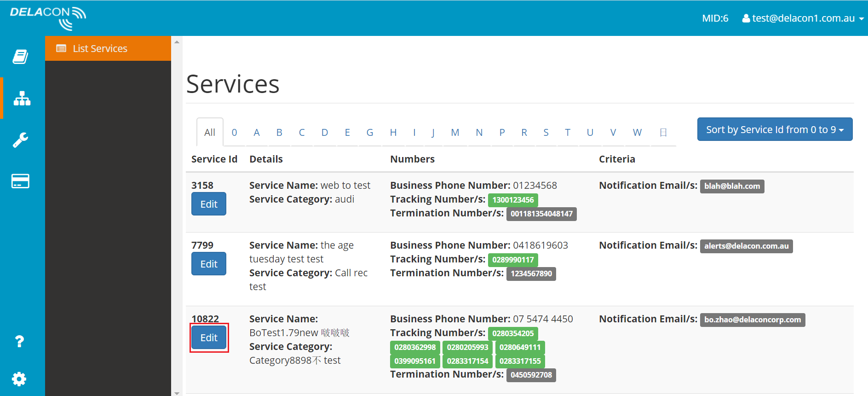Image resolution: width=868 pixels, height=396 pixels.
Task: Click tracking number 0283317154
Action: click(x=467, y=361)
